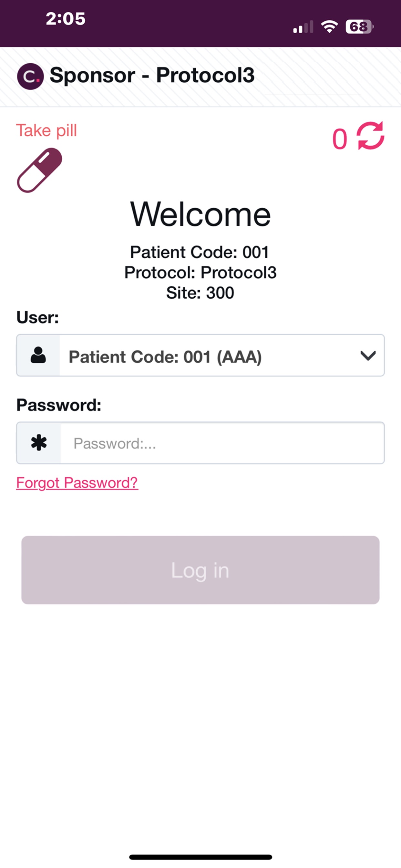This screenshot has height=868, width=401.
Task: Tap the Site: 300 text
Action: 200,293
